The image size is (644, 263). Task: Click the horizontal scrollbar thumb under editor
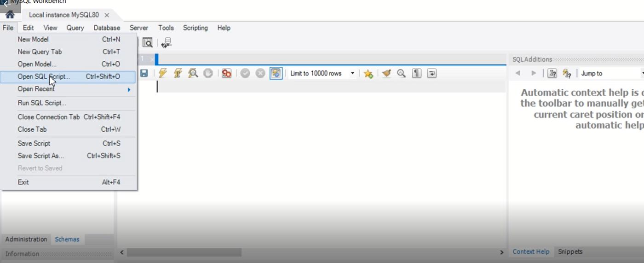(x=184, y=252)
